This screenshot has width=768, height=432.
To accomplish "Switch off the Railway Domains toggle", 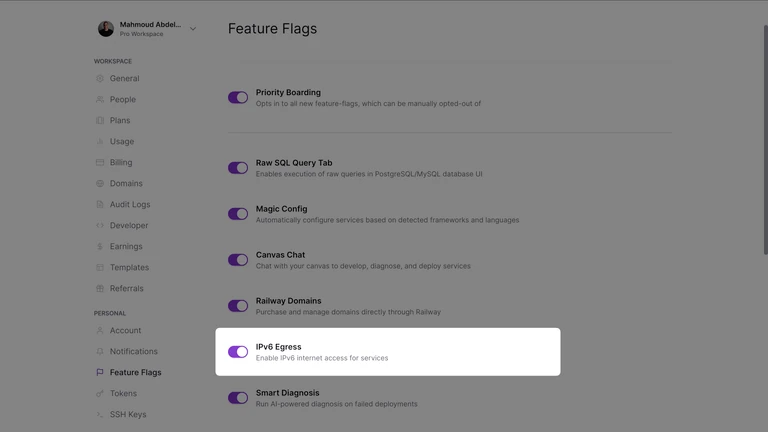I will pos(238,306).
